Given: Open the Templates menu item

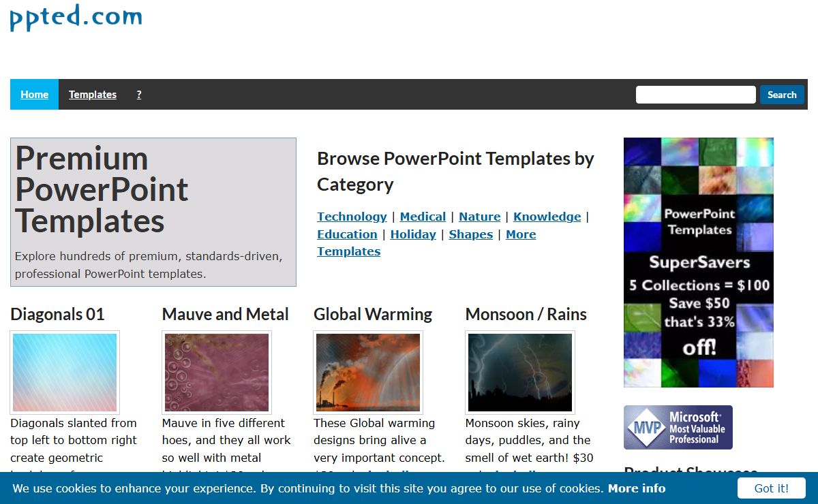Looking at the screenshot, I should tap(93, 95).
